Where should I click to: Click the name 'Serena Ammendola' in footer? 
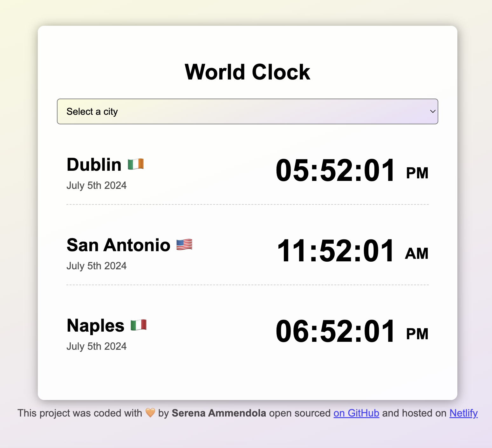click(x=219, y=413)
